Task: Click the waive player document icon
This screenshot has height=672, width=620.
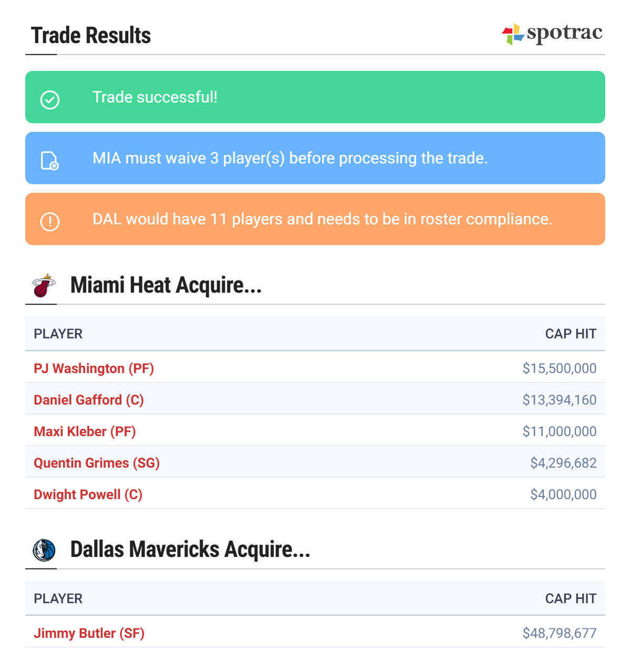Action: point(50,160)
